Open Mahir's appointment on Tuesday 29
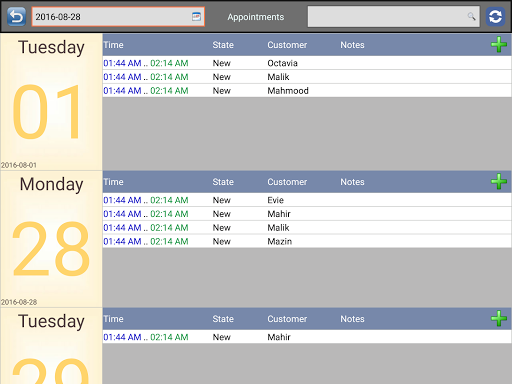Viewport: 512px width, 384px height. coord(307,337)
